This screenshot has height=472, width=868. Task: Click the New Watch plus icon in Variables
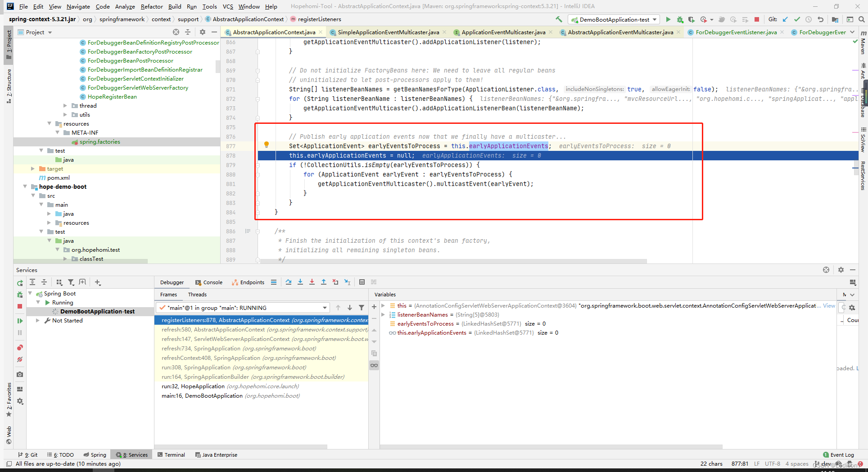[374, 307]
